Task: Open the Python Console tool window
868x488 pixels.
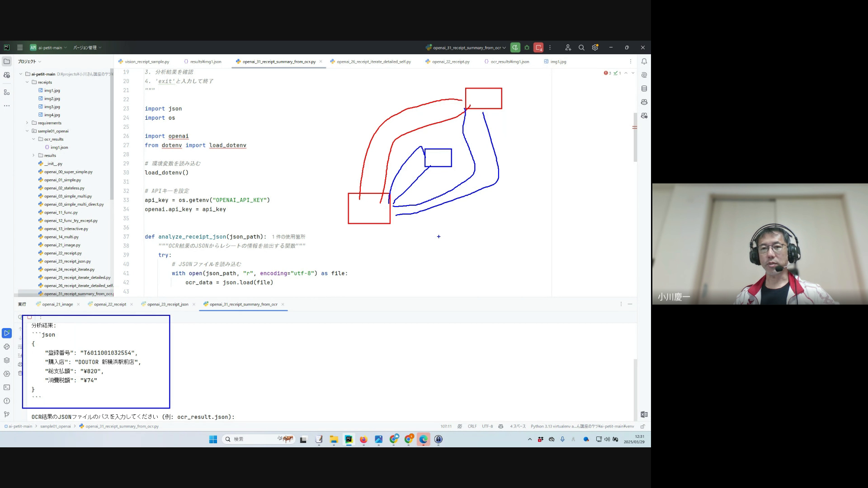Action: click(x=7, y=347)
